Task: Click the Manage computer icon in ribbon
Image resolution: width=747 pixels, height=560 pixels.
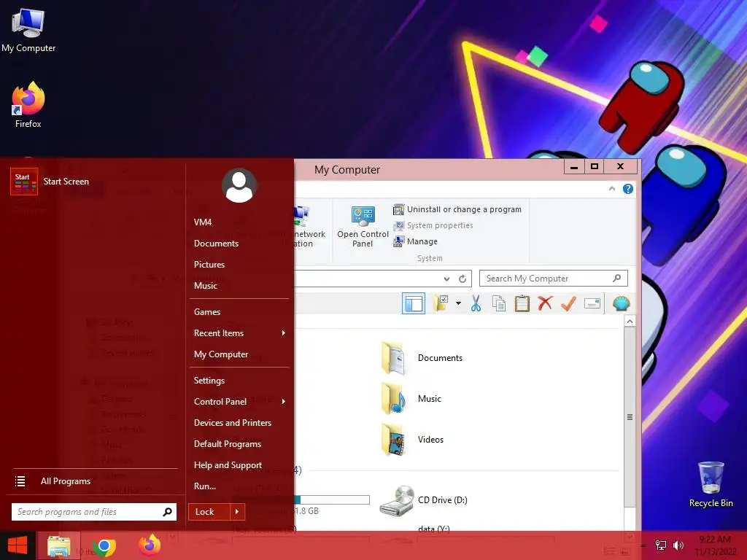Action: 398,241
